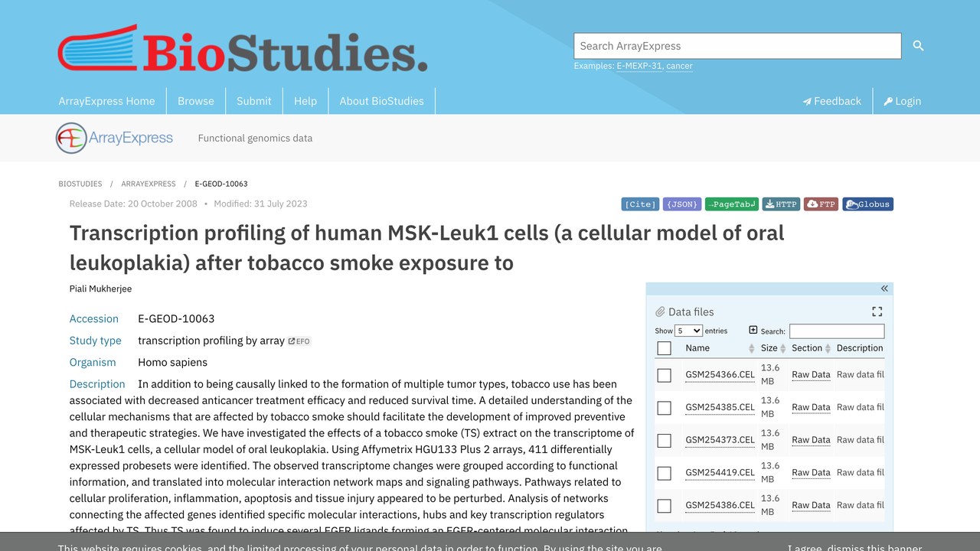Click the search magnifier icon
The image size is (980, 551).
click(918, 46)
